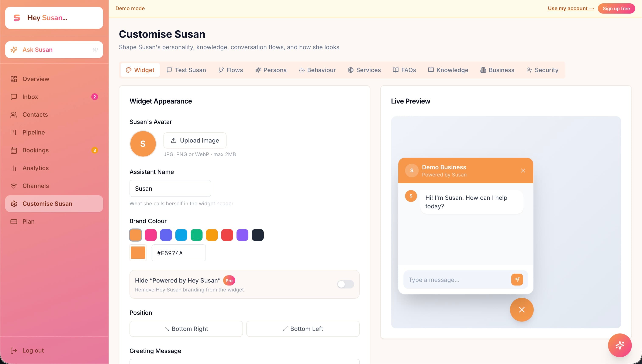Click the greeting bubble 'Hi! I'm Susan'
This screenshot has width=642, height=364.
click(x=472, y=202)
